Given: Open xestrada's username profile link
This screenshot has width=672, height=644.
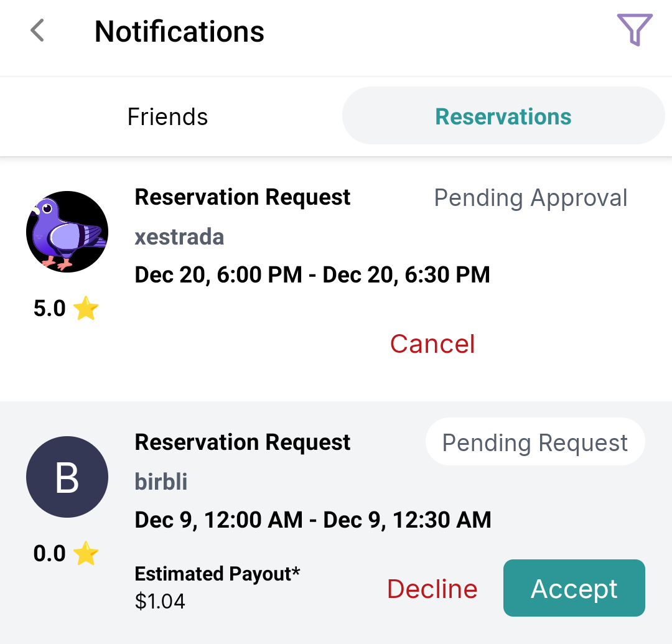Looking at the screenshot, I should (179, 237).
